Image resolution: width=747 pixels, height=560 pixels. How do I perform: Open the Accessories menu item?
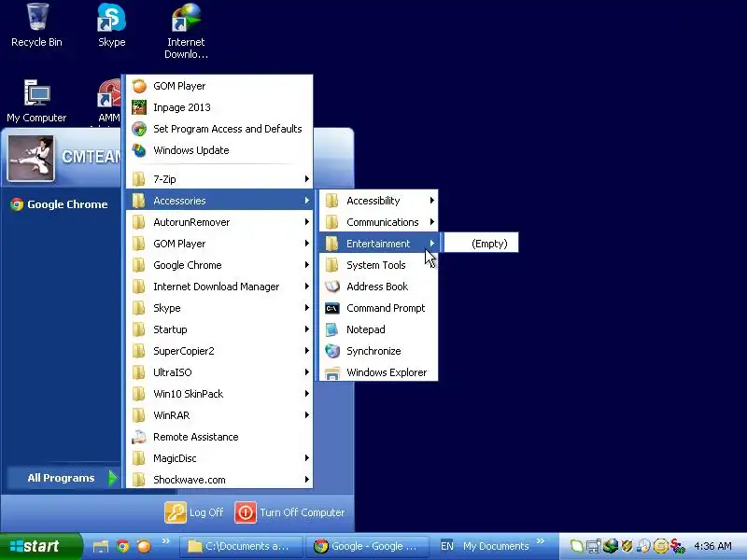219,201
